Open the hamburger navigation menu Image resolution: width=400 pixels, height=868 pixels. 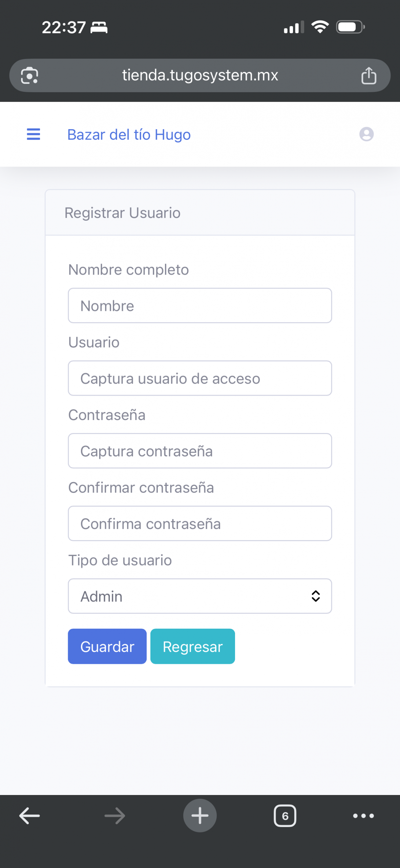[x=33, y=134]
